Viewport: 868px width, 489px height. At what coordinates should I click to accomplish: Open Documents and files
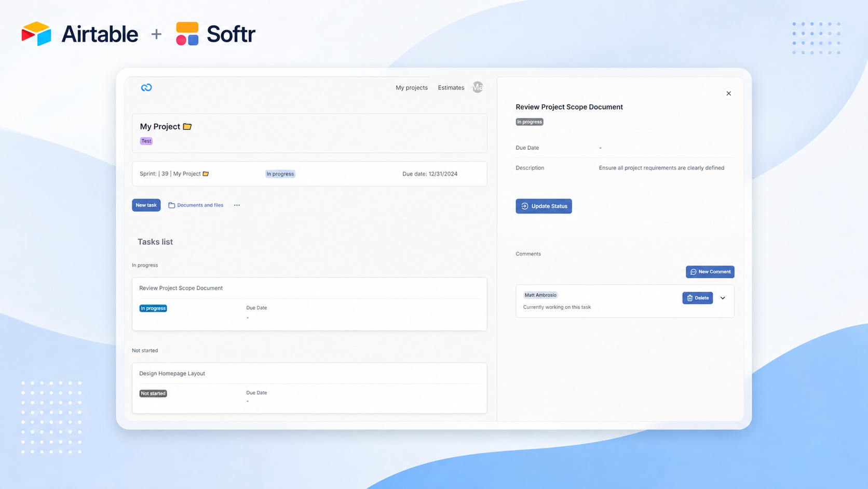[196, 205]
